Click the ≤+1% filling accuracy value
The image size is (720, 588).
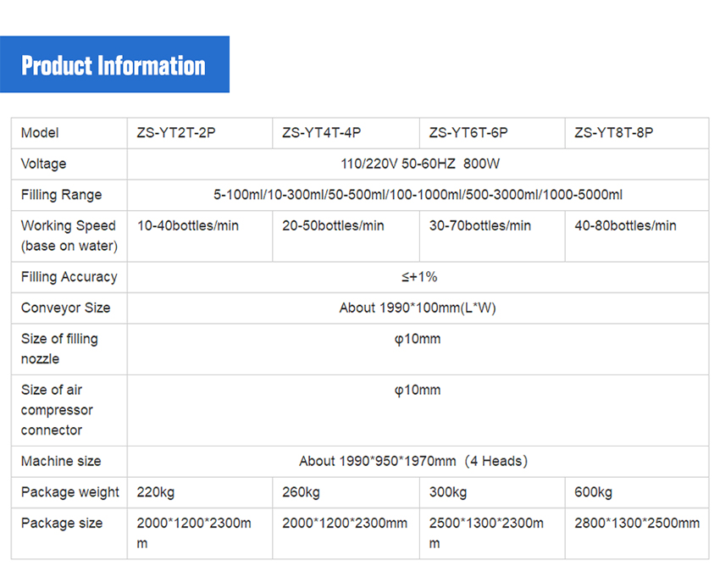(418, 277)
